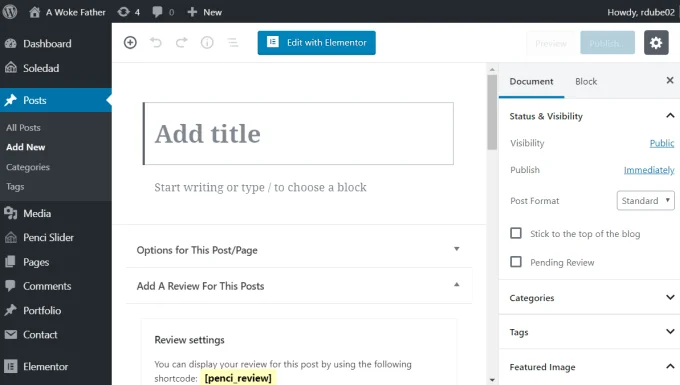Click the editor scrollbar down arrow
The height and width of the screenshot is (385, 680).
(492, 380)
